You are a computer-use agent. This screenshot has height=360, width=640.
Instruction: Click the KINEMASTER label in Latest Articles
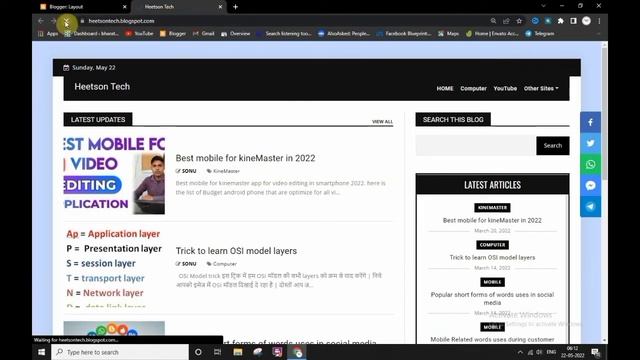pyautogui.click(x=492, y=208)
